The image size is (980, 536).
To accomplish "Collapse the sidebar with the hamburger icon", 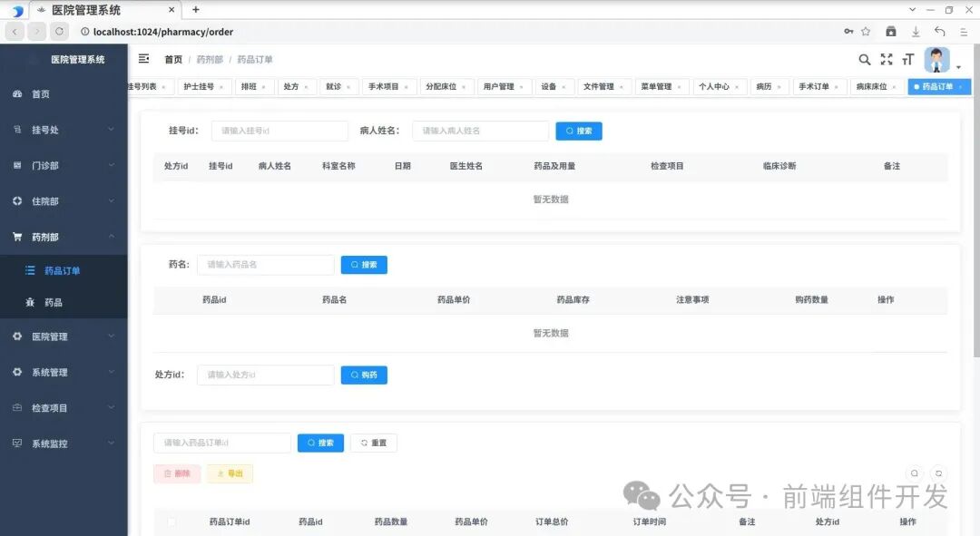I will [143, 59].
